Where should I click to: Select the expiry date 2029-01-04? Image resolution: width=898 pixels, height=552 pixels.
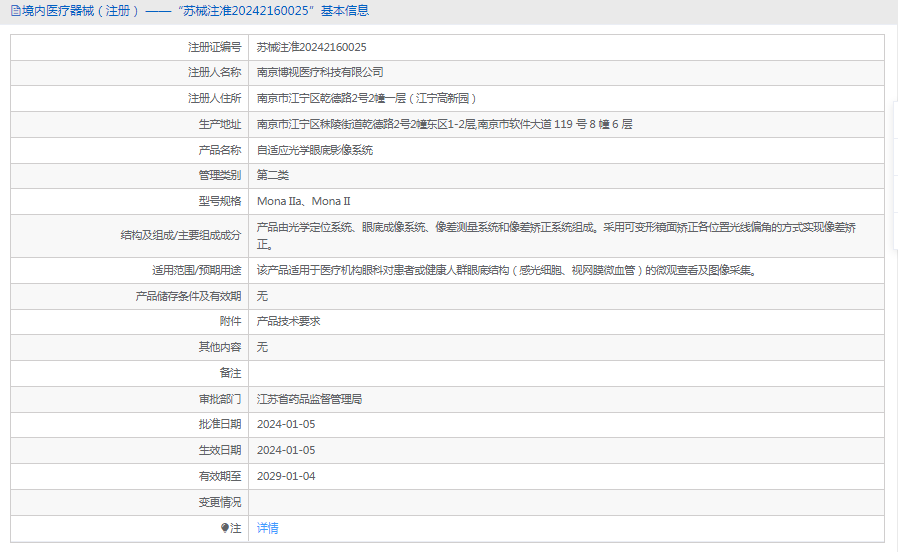286,476
